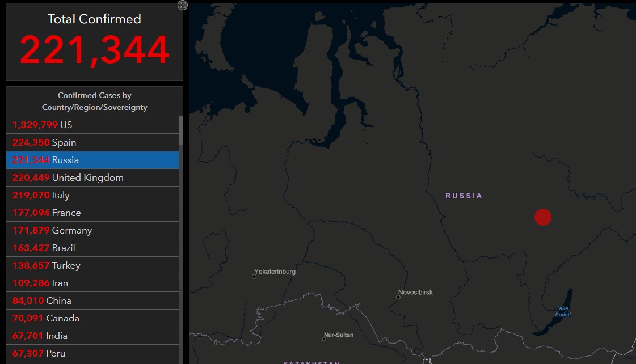636x364 pixels.
Task: Select Turkey with 138,657 cases
Action: pyautogui.click(x=92, y=265)
